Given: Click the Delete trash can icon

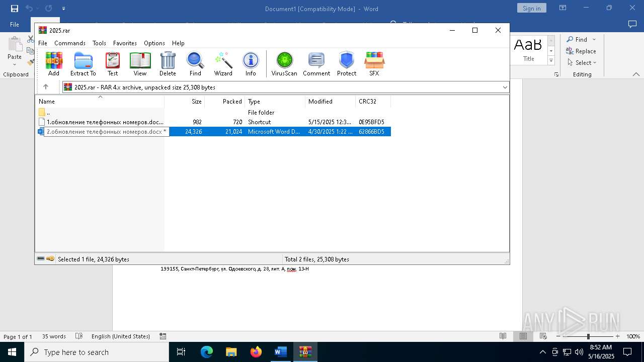Looking at the screenshot, I should (x=168, y=64).
